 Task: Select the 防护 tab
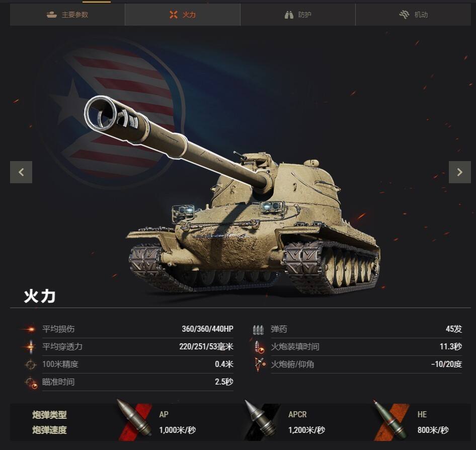[x=298, y=15]
